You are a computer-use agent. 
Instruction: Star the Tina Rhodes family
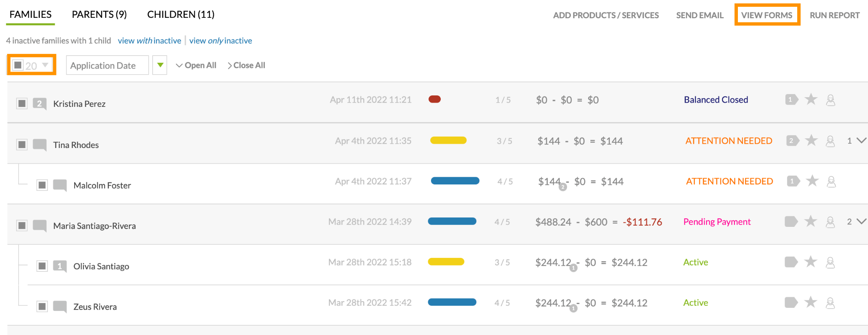pyautogui.click(x=811, y=140)
